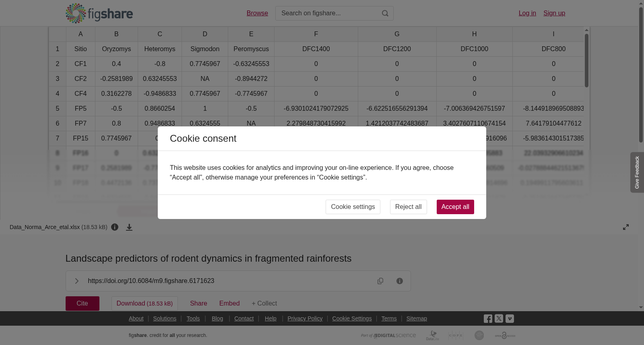
Task: Open figshare X (Twitter) page
Action: (x=499, y=318)
